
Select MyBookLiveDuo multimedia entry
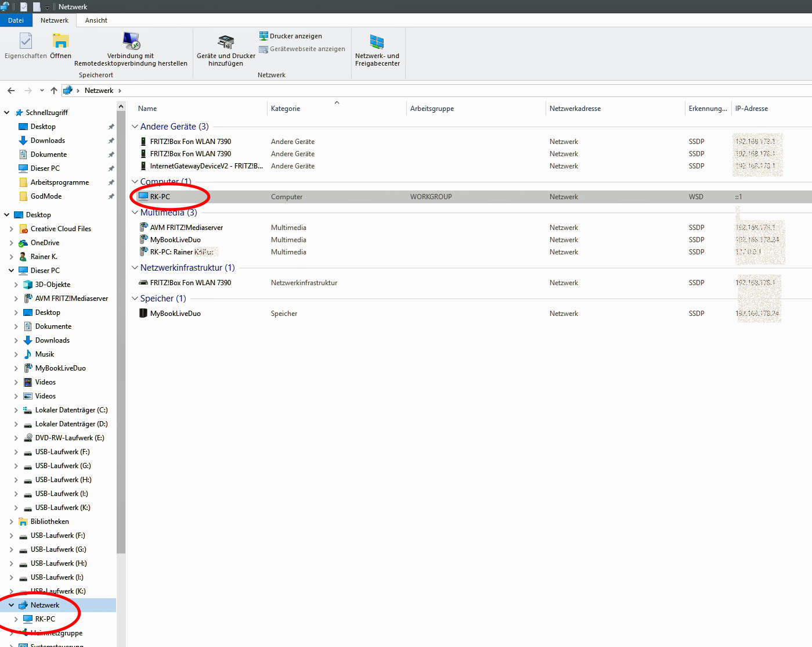click(170, 240)
